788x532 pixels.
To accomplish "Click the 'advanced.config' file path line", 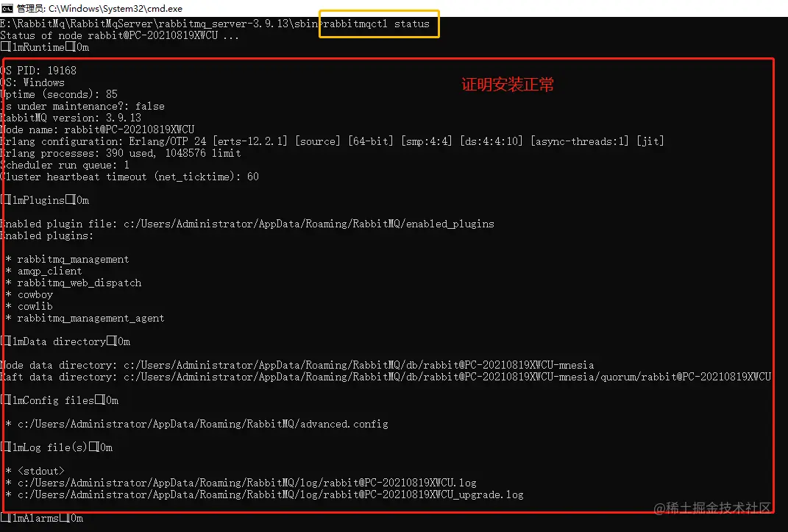I will coord(197,424).
